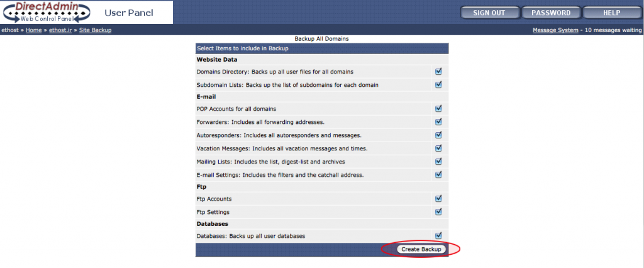The image size is (644, 268).
Task: Click 'Ftp Settings' row text
Action: point(213,212)
